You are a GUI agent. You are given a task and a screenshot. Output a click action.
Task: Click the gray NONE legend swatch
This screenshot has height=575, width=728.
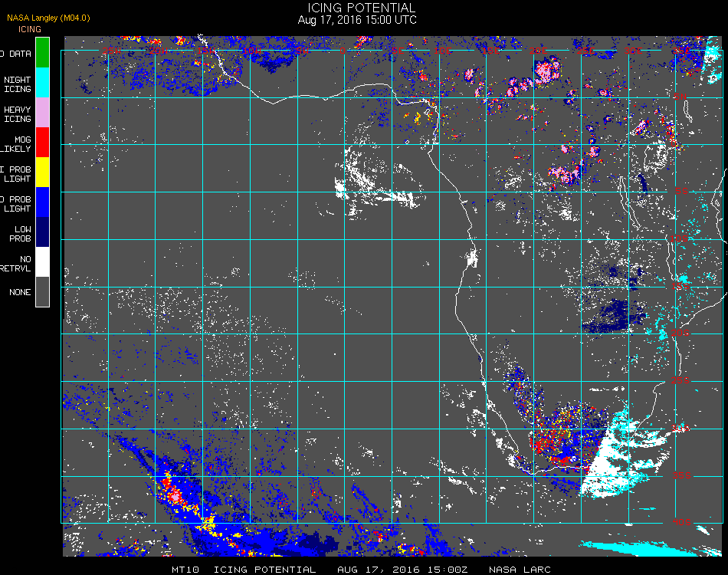(42, 291)
